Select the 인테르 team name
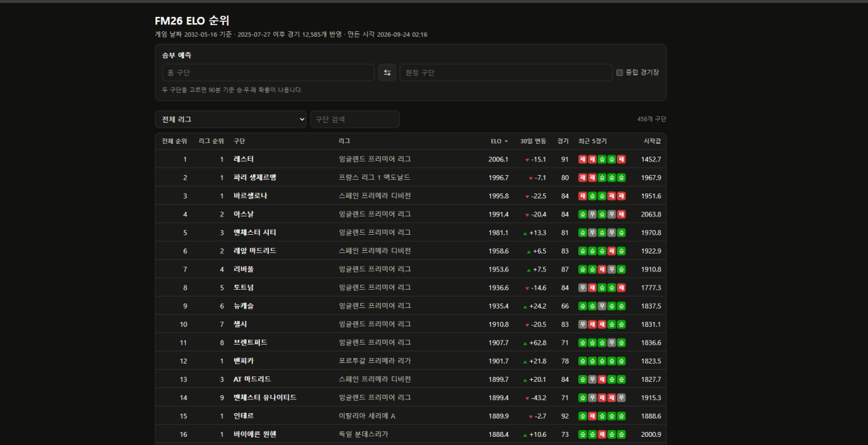 pyautogui.click(x=243, y=416)
